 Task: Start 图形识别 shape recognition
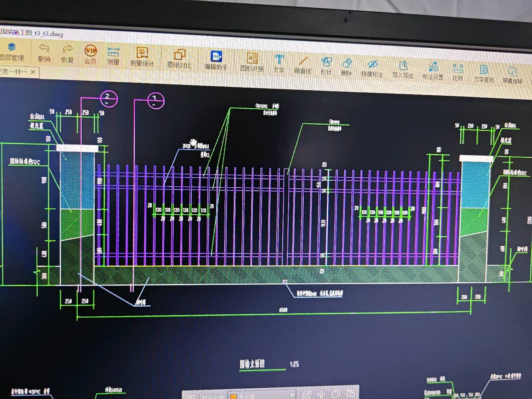point(252,62)
